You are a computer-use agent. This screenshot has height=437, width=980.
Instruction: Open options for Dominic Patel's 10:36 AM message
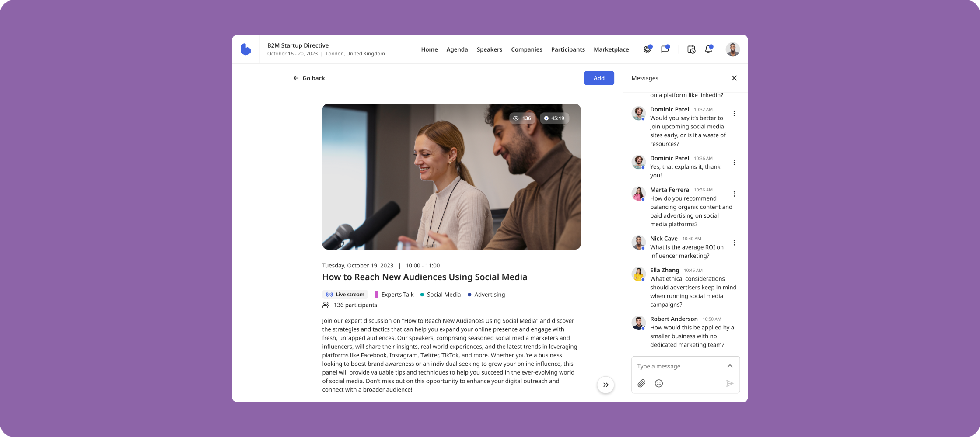pos(734,163)
